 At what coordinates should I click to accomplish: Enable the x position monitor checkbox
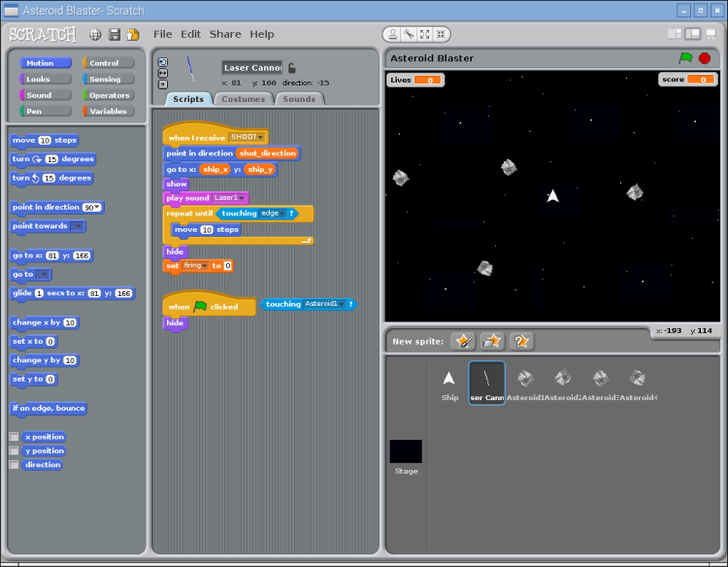(x=14, y=437)
